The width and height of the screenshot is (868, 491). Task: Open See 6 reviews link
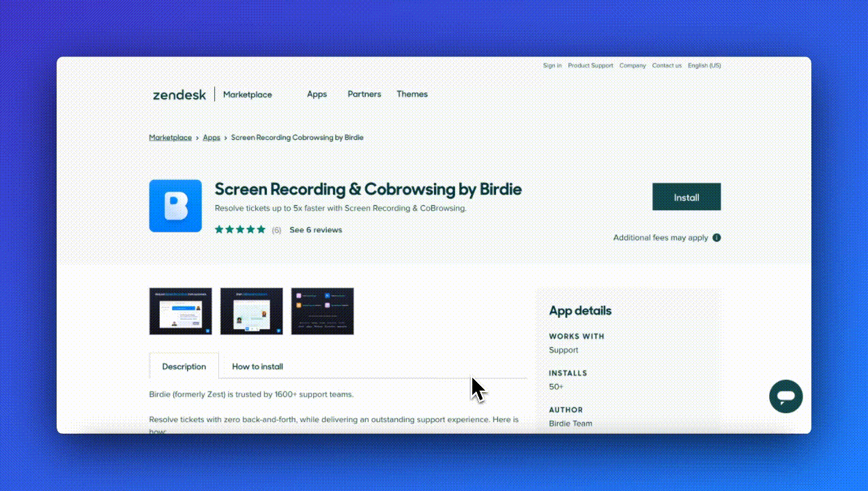315,230
